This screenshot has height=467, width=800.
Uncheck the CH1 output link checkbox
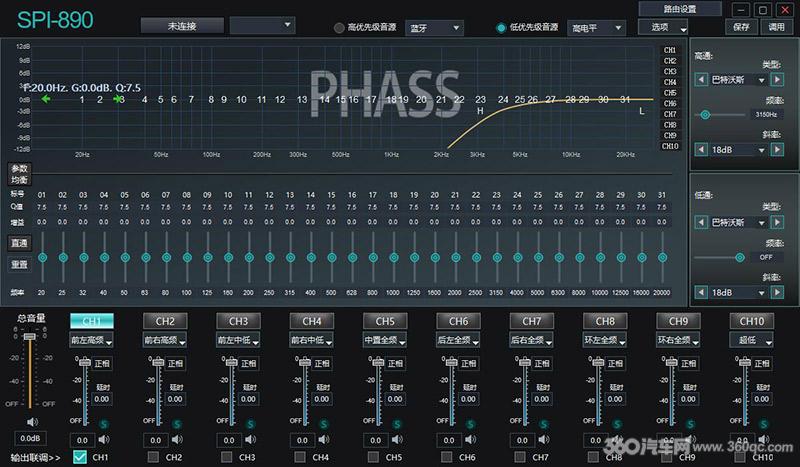click(80, 457)
